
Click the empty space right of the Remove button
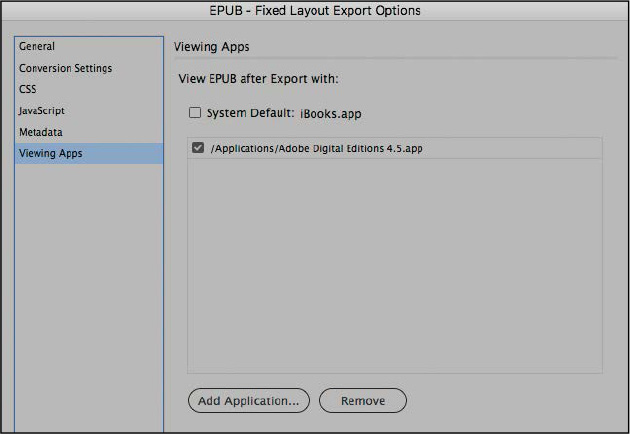click(x=510, y=400)
